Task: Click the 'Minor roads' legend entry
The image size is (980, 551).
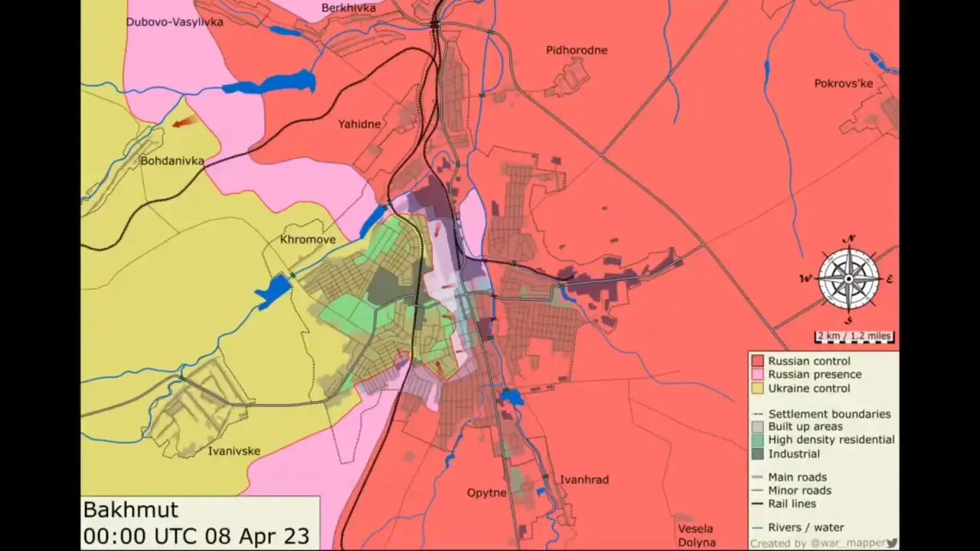Action: (x=792, y=491)
